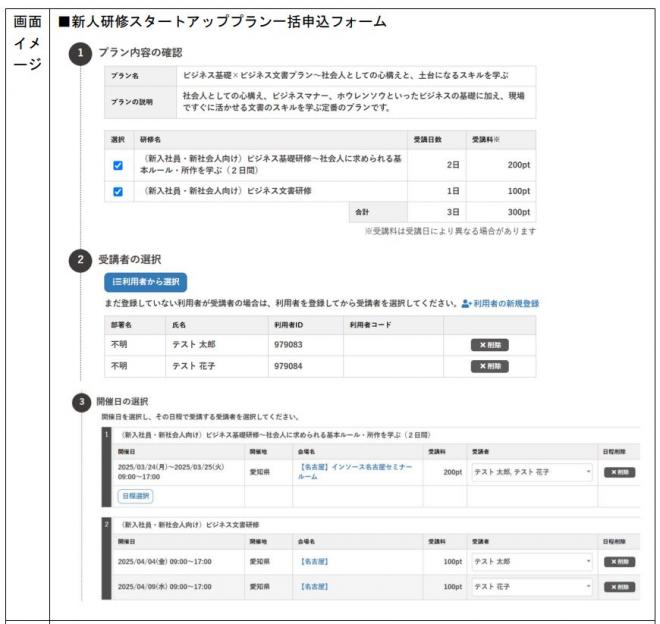Remove the 2025/04/09 schedule with 削除
Screen dimensions: 660x624
pyautogui.click(x=619, y=587)
